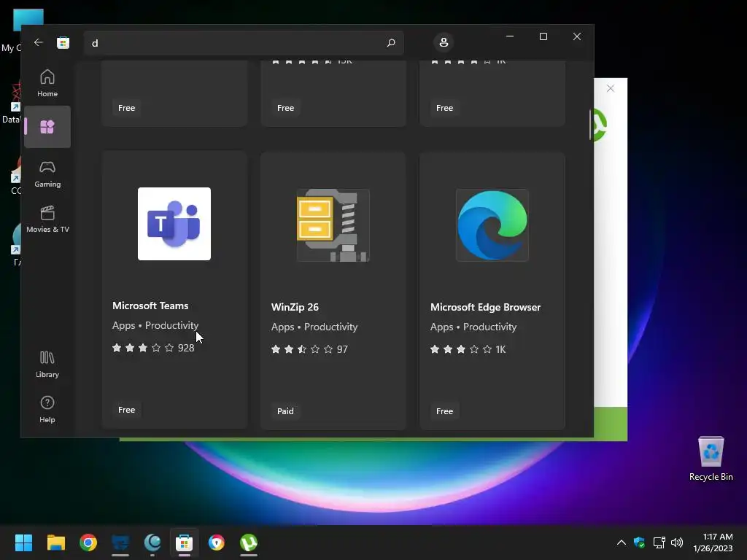This screenshot has width=747, height=560.
Task: Maximize the Microsoft Store window
Action: tap(543, 36)
